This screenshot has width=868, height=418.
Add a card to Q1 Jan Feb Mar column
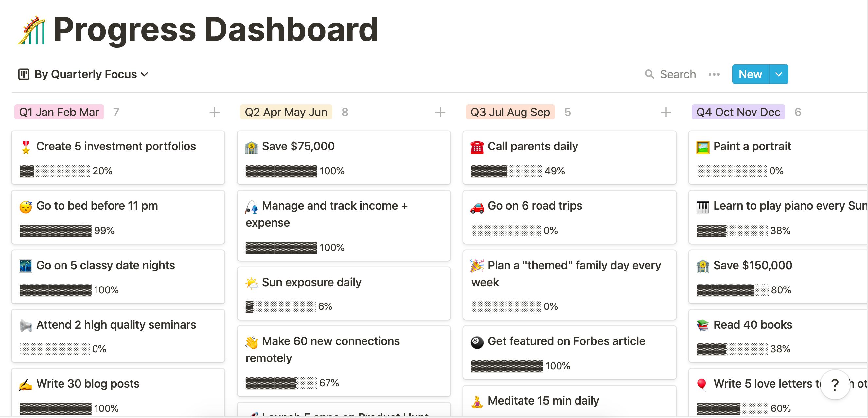(x=214, y=112)
